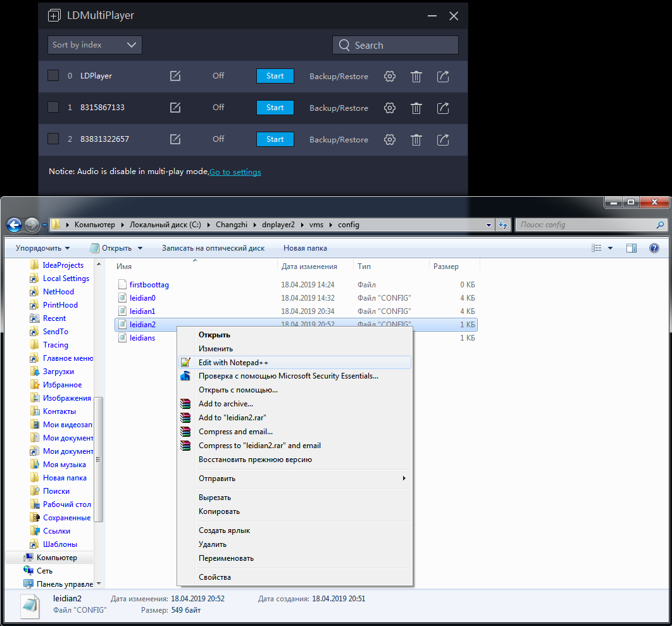Refresh the config folder view

[503, 225]
